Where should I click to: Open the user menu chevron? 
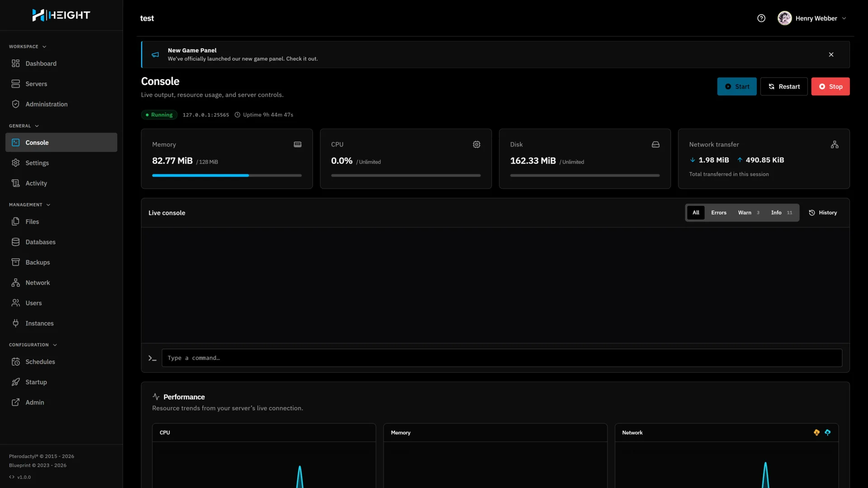point(844,19)
